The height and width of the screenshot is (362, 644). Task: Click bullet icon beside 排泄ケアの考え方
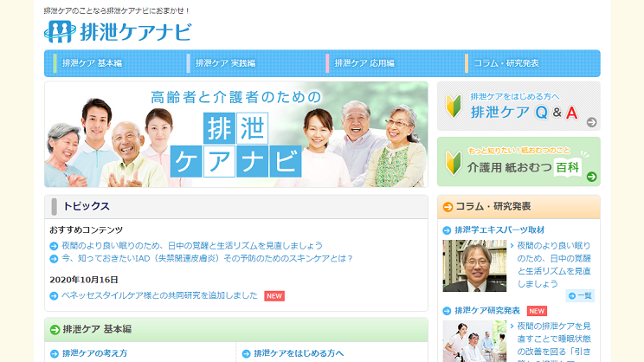click(55, 354)
